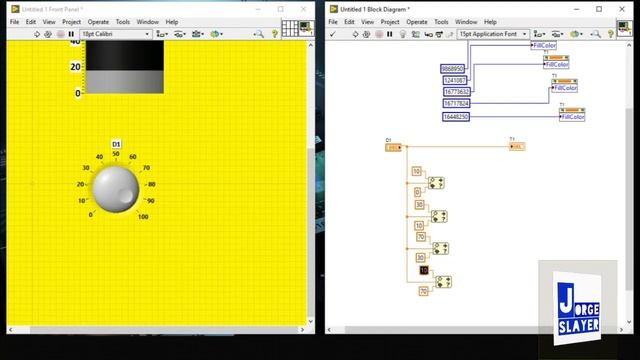640x360 pixels.
Task: Click the horizontal scrollbar in Front Panel
Action: pyautogui.click(x=156, y=329)
